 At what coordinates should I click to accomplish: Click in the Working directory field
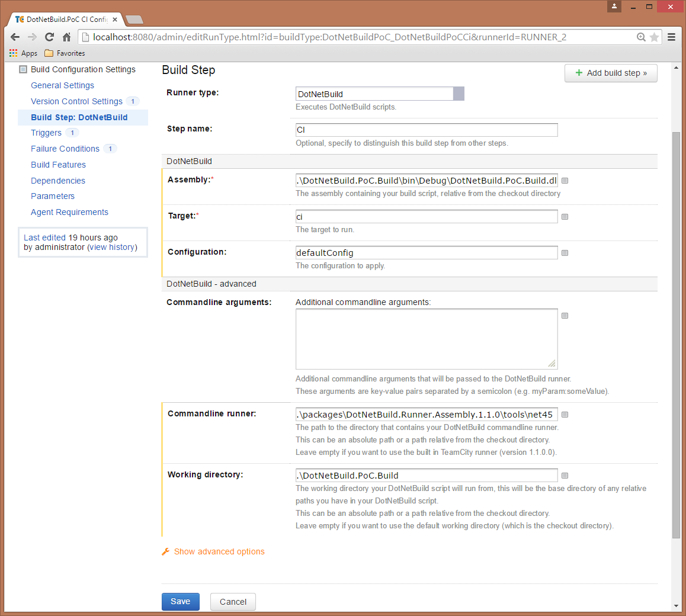point(427,476)
